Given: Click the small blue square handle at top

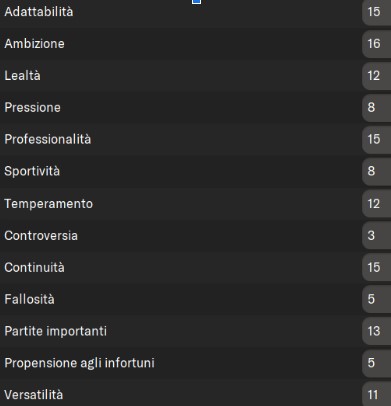Looking at the screenshot, I should pyautogui.click(x=197, y=2).
